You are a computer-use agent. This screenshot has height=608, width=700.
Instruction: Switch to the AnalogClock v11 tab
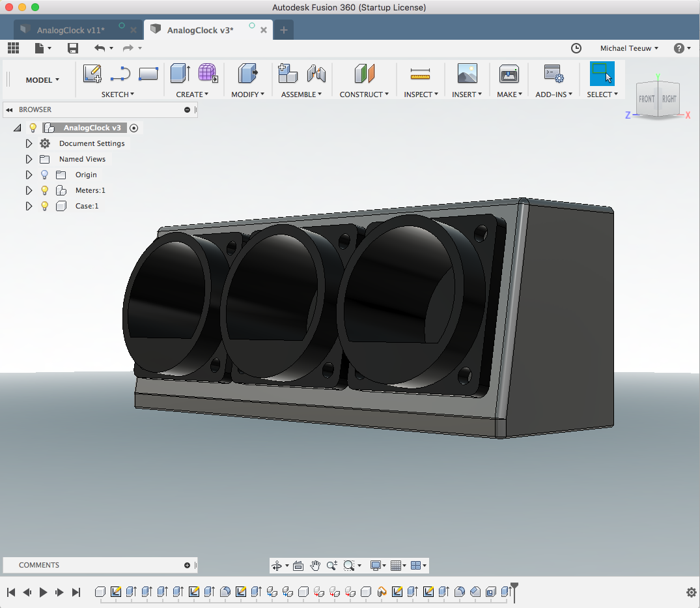coord(70,30)
